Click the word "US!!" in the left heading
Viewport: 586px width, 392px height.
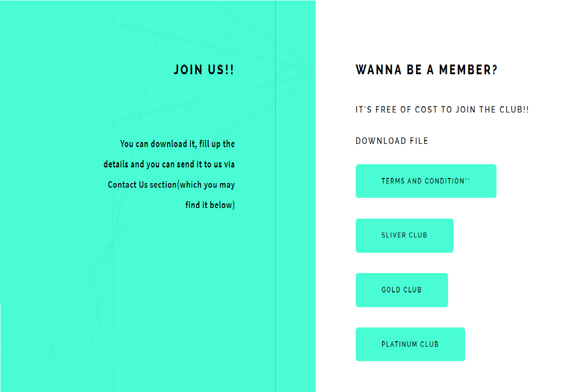(221, 70)
